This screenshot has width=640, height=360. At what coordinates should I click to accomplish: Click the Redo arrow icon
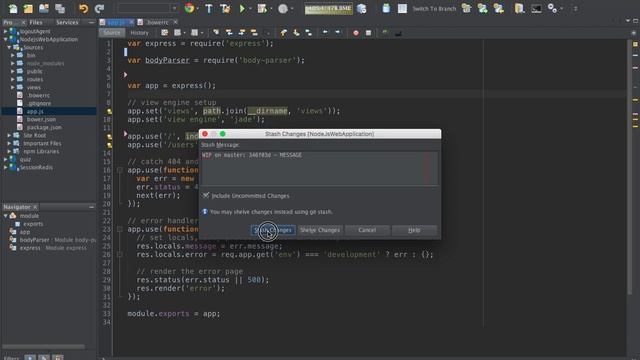[x=99, y=8]
